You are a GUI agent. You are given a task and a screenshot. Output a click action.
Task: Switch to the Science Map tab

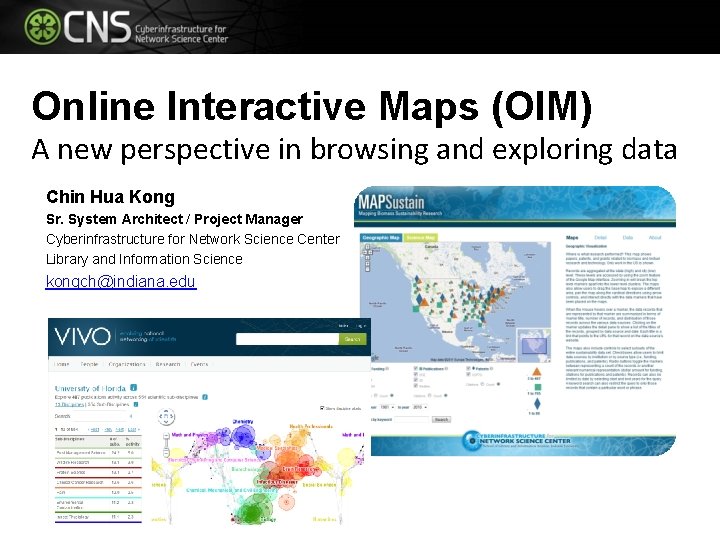tap(421, 237)
